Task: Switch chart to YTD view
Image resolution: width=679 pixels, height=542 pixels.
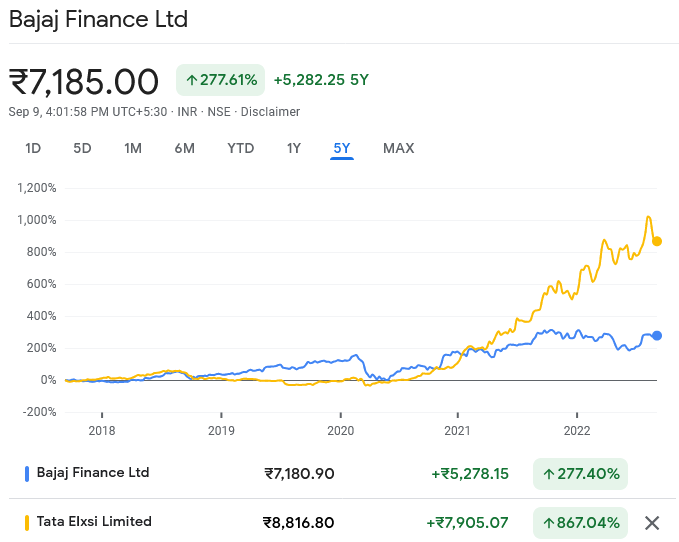Action: click(x=240, y=149)
